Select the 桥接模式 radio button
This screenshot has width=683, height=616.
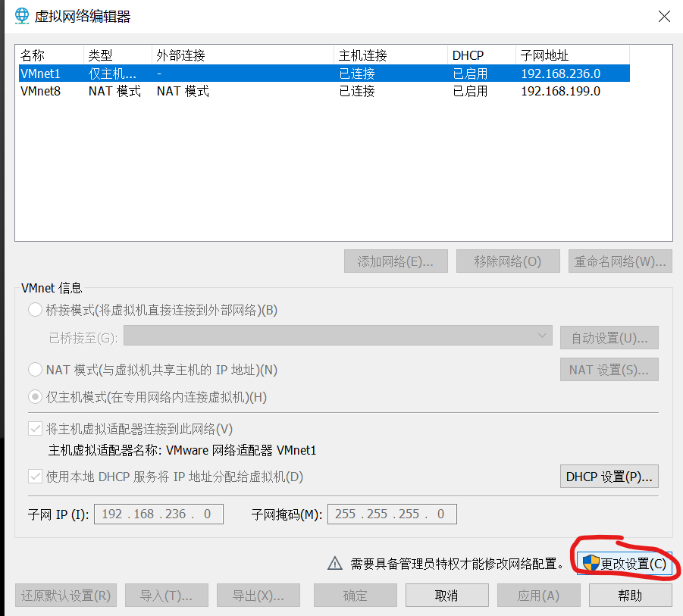(x=35, y=310)
